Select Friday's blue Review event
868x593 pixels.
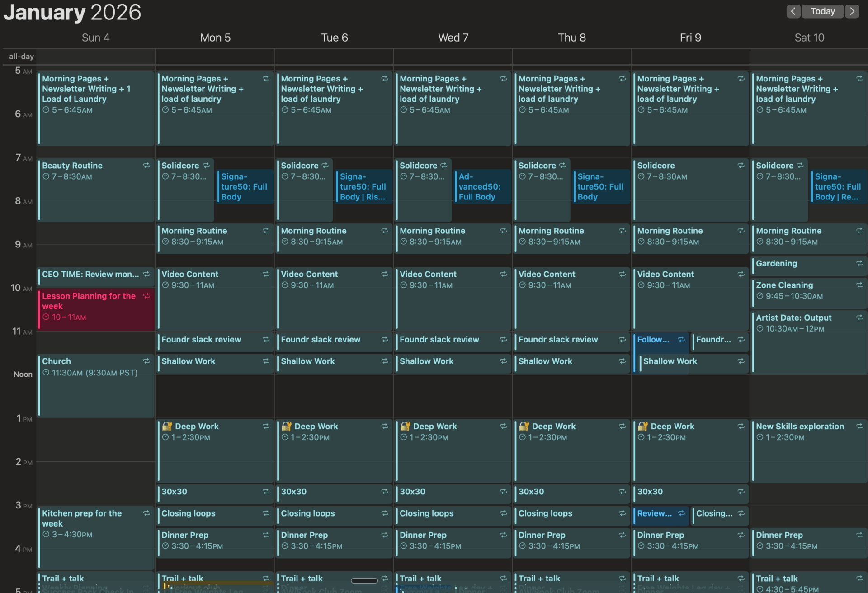pos(654,513)
